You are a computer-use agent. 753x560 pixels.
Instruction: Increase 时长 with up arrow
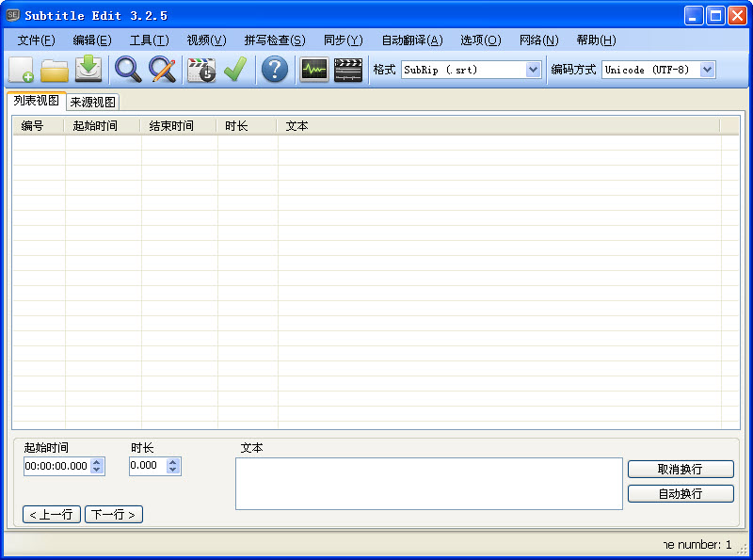click(x=173, y=462)
